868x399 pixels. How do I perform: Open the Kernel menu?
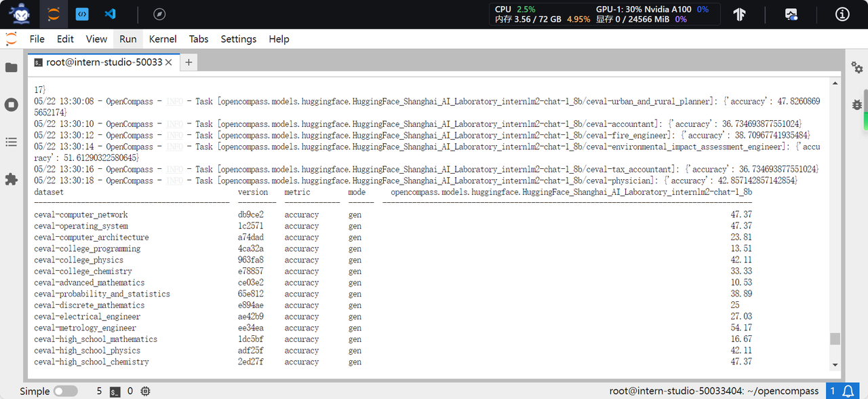coord(163,39)
